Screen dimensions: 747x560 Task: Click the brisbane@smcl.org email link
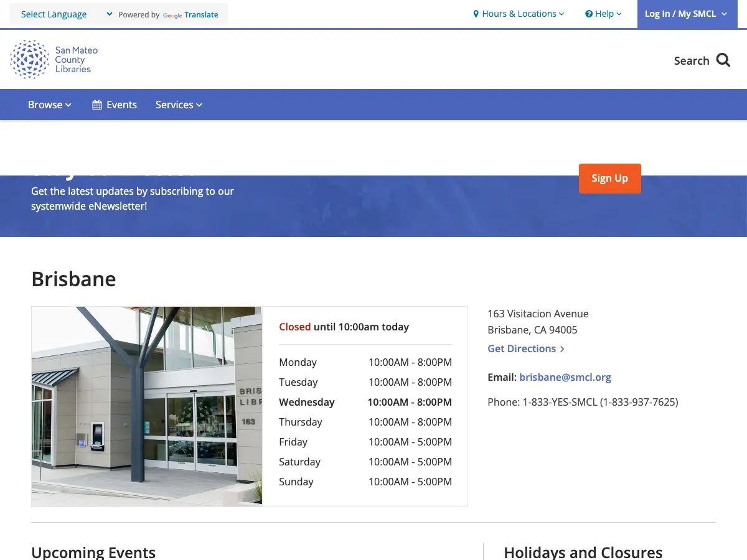(x=565, y=377)
